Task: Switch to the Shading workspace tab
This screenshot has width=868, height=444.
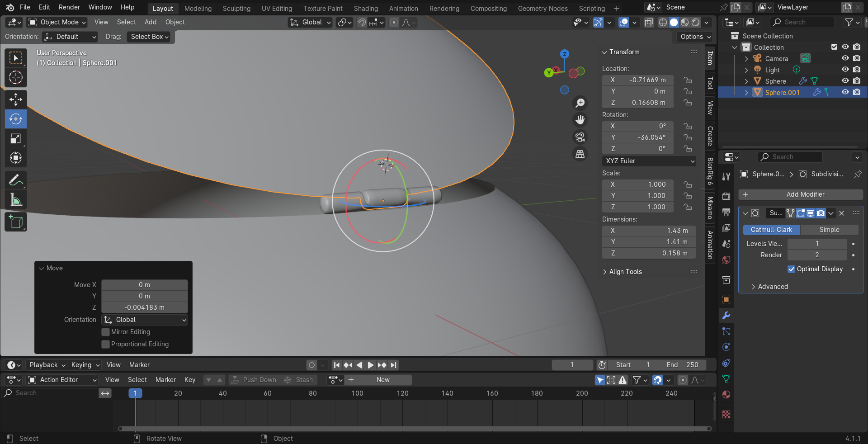Action: pos(366,8)
